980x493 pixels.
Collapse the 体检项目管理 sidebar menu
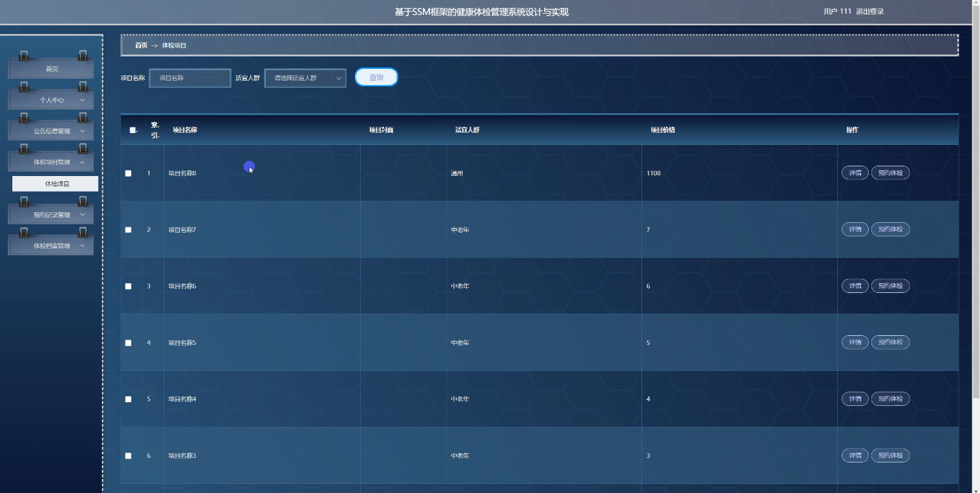point(51,162)
